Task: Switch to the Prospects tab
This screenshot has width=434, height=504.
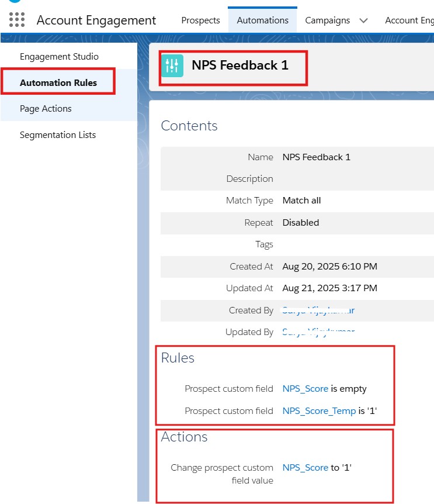Action: tap(200, 20)
